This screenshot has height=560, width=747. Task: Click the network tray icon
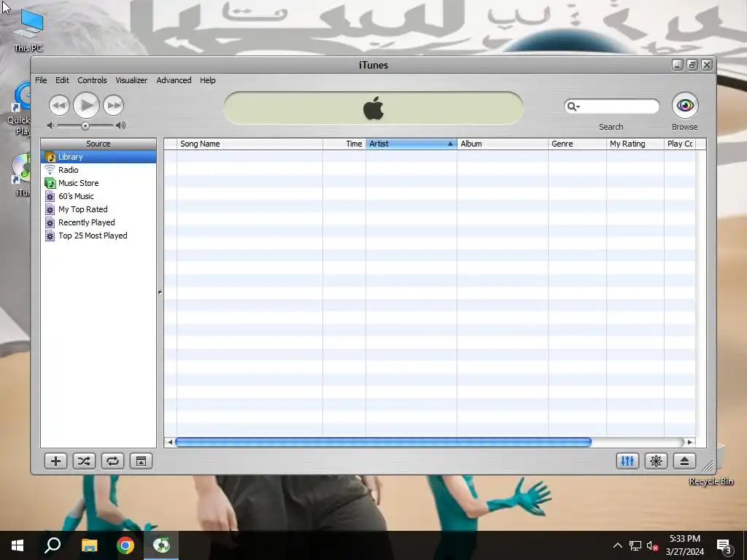click(635, 545)
